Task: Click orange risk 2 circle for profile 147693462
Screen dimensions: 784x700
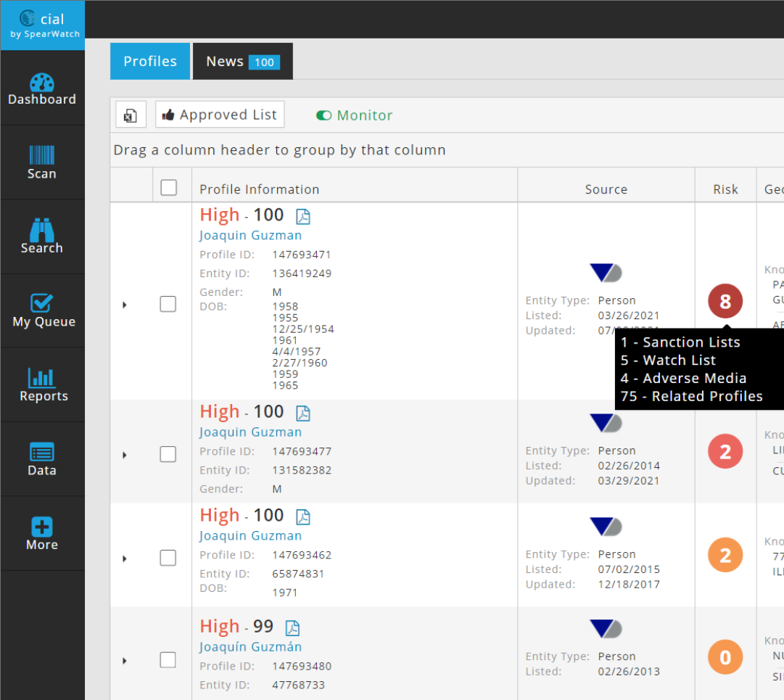Action: (x=725, y=555)
